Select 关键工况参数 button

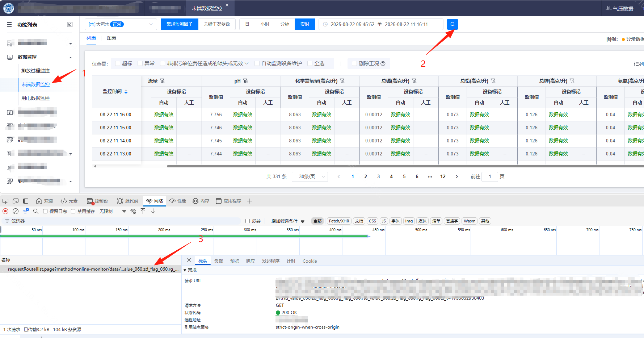coord(217,24)
